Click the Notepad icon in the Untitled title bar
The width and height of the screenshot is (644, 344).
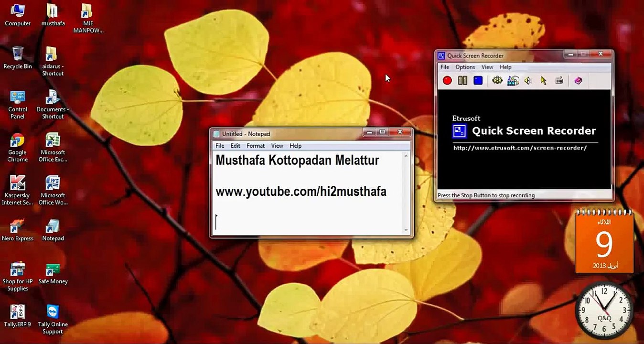click(216, 134)
